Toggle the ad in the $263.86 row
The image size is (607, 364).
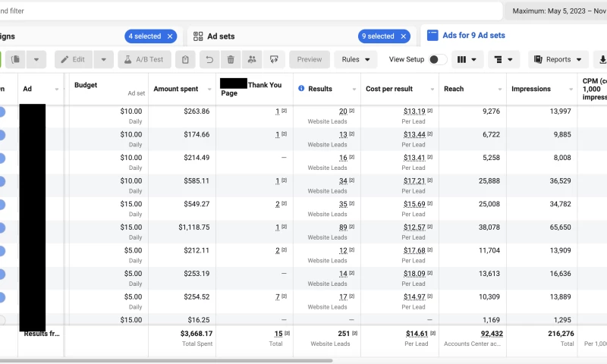2,112
